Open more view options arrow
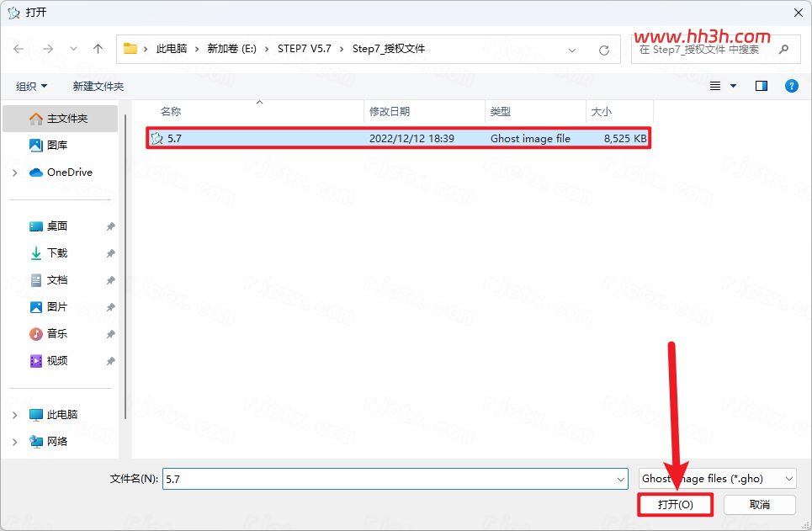Image resolution: width=812 pixels, height=531 pixels. (x=733, y=86)
